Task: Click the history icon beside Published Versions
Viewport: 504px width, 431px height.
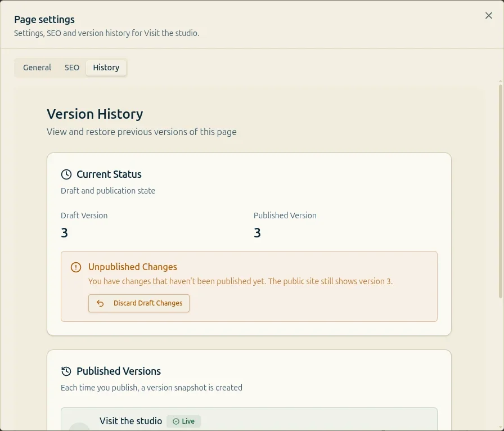Action: pyautogui.click(x=66, y=371)
